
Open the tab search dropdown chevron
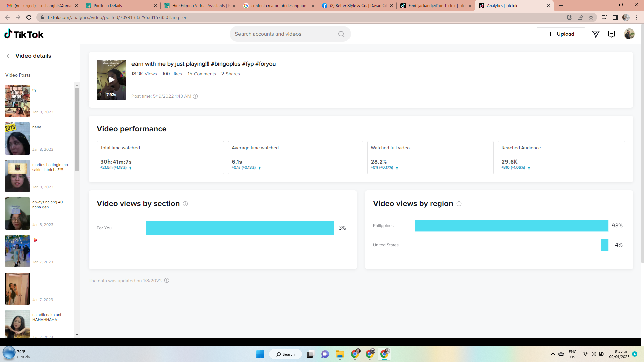(590, 5)
